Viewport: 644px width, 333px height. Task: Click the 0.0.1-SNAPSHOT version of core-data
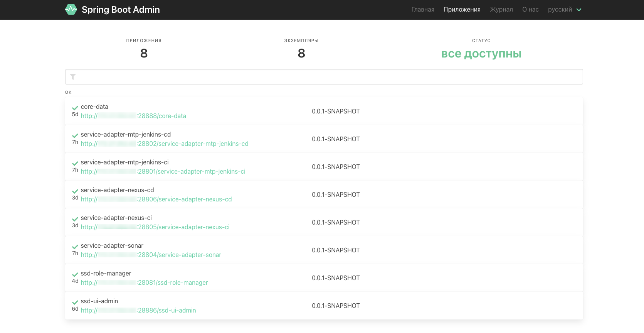click(336, 111)
